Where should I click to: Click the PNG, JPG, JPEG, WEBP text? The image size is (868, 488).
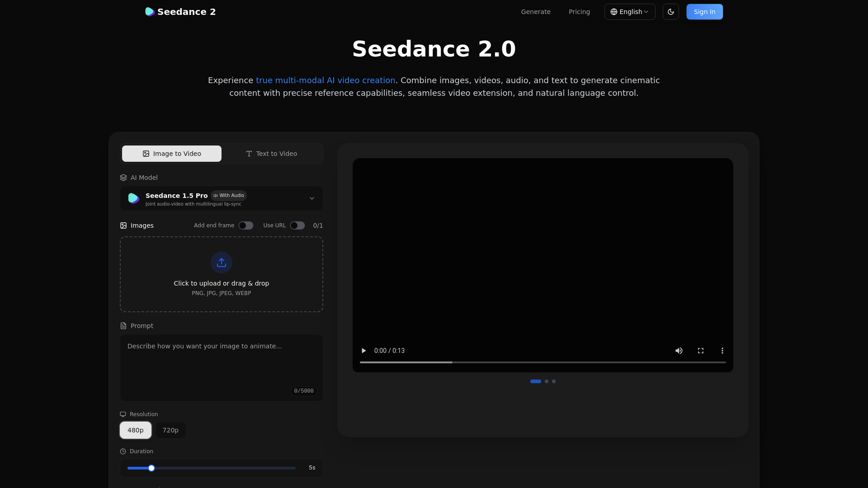click(x=222, y=293)
